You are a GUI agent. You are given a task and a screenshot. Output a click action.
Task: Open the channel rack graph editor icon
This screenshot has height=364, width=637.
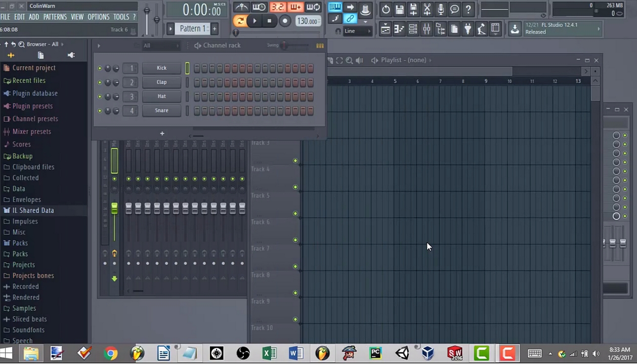click(320, 45)
